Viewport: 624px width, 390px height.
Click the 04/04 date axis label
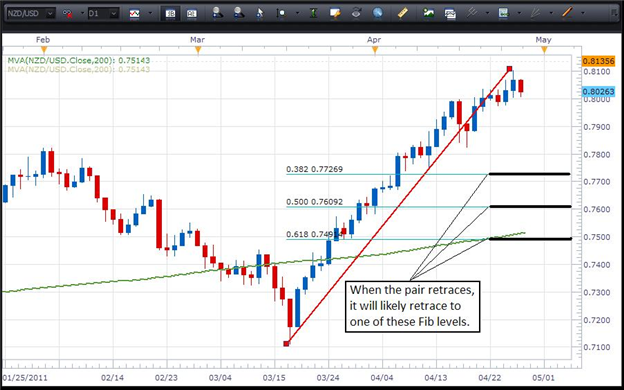[382, 377]
